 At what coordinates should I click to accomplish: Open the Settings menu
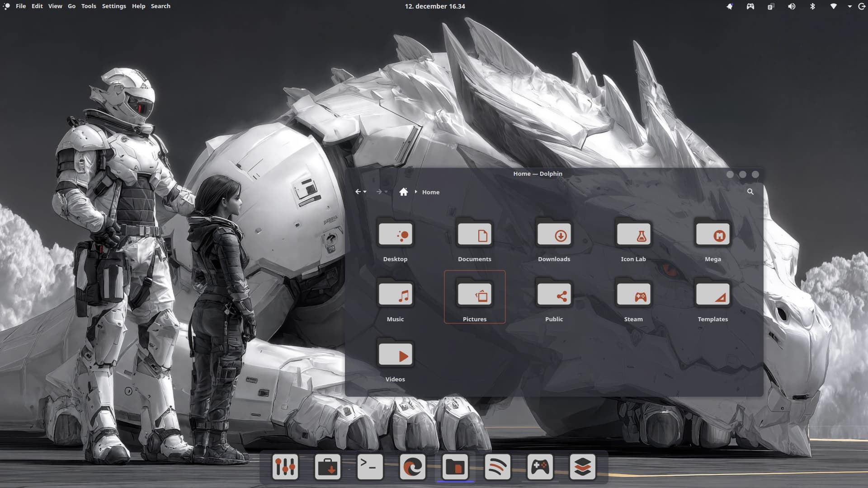coord(114,6)
